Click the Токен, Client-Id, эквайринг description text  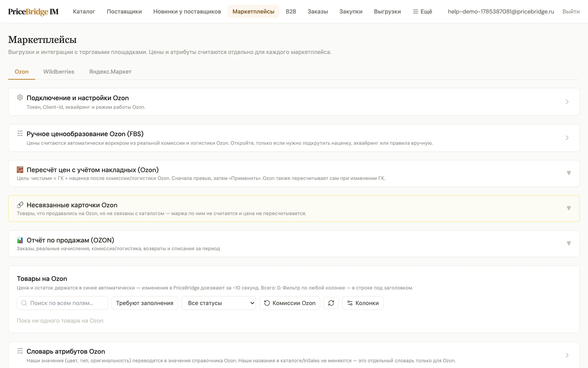(x=86, y=107)
